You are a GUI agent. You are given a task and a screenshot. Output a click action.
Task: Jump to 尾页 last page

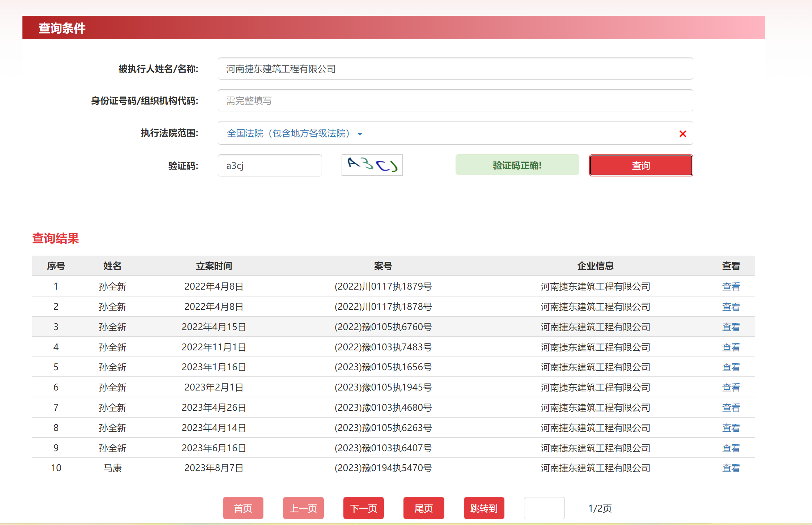[424, 508]
